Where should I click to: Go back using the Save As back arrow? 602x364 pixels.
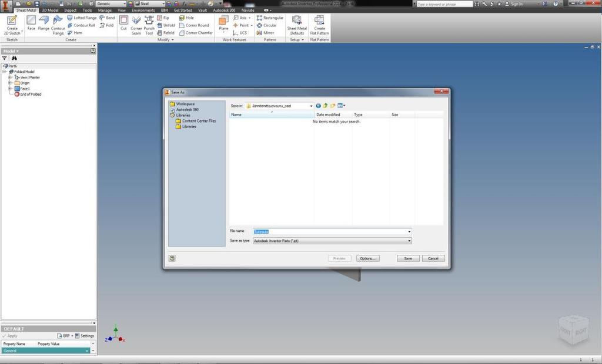[x=318, y=106]
